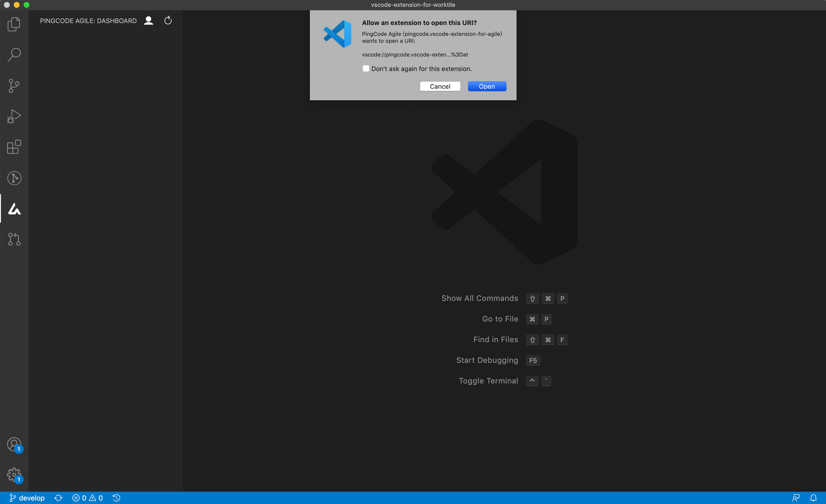Image resolution: width=826 pixels, height=504 pixels.
Task: Click the feedback icon in status bar
Action: pos(796,498)
